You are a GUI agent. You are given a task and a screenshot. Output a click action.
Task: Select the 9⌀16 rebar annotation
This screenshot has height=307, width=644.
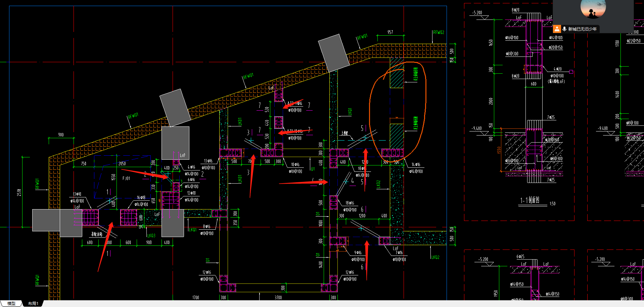pyautogui.click(x=358, y=253)
